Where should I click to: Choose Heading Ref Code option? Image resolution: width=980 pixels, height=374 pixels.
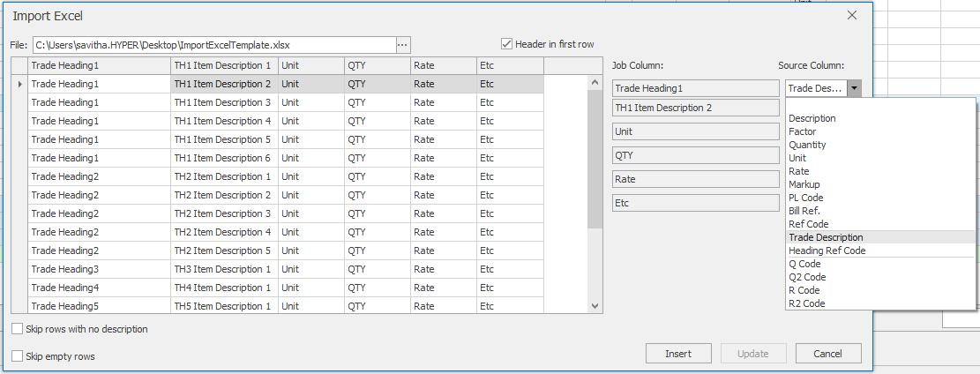point(827,251)
